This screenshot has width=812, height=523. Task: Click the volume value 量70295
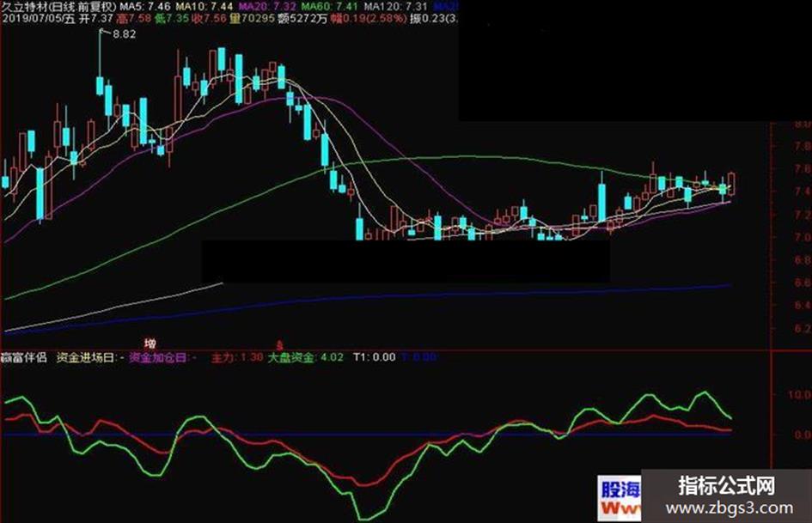(x=252, y=19)
